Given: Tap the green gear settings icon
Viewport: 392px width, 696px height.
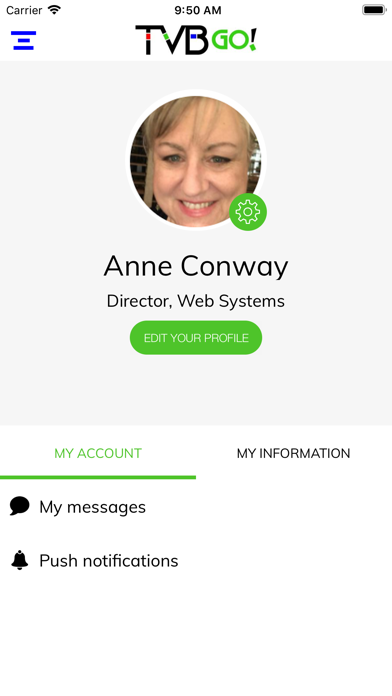Looking at the screenshot, I should (248, 212).
